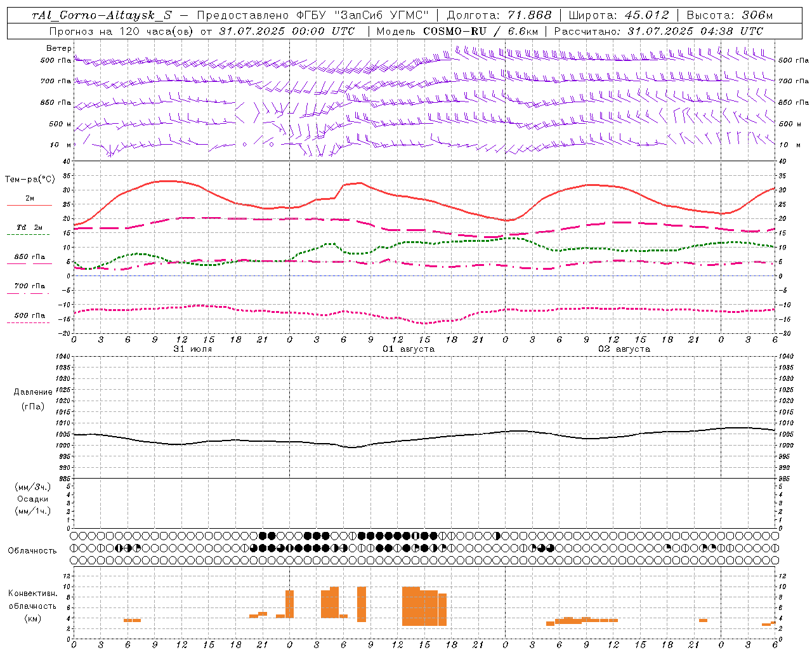Click the 01 августа date label

[409, 349]
